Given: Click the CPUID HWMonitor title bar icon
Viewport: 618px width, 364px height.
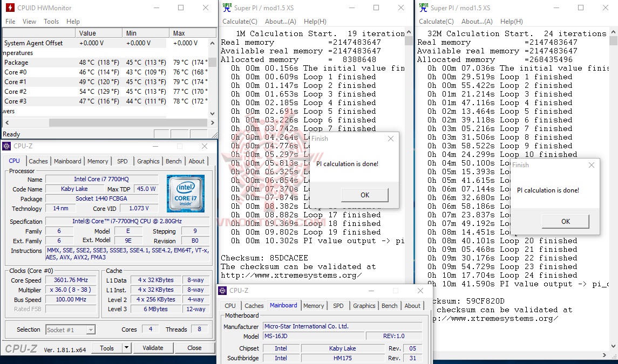Looking at the screenshot, I should point(10,8).
